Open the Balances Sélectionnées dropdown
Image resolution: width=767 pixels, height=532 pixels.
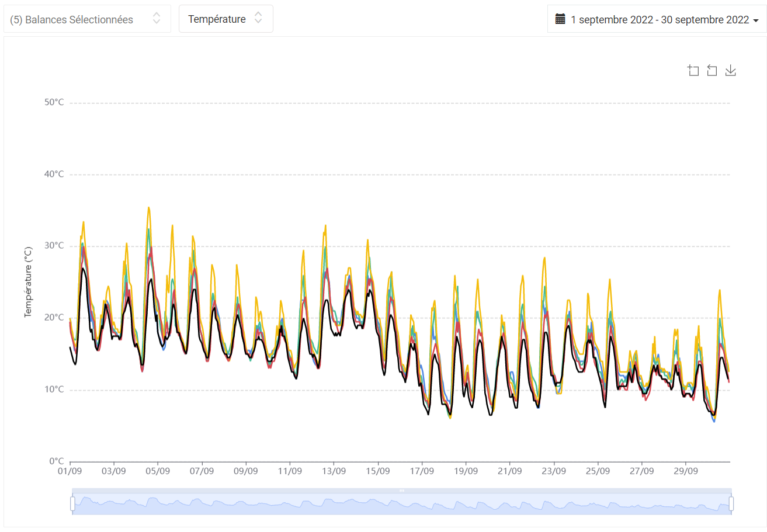88,19
